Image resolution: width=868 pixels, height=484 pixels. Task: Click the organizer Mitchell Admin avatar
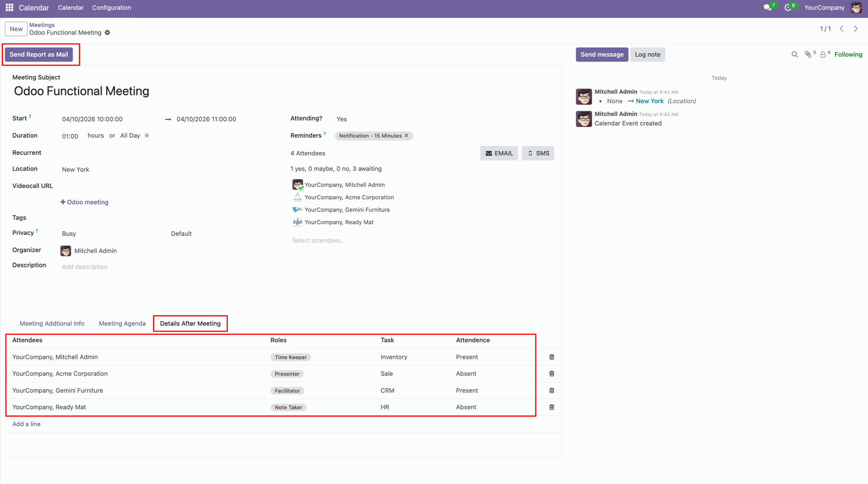66,251
